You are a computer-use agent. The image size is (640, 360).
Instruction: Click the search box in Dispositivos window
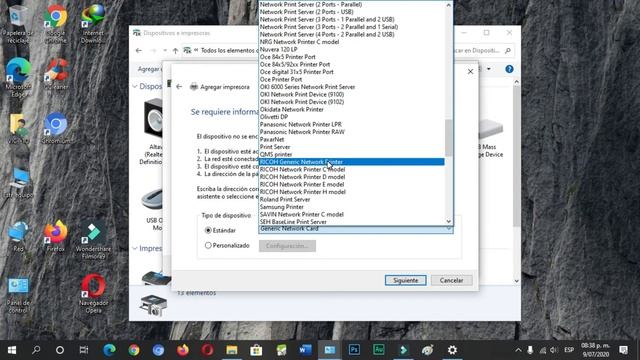pyautogui.click(x=484, y=51)
